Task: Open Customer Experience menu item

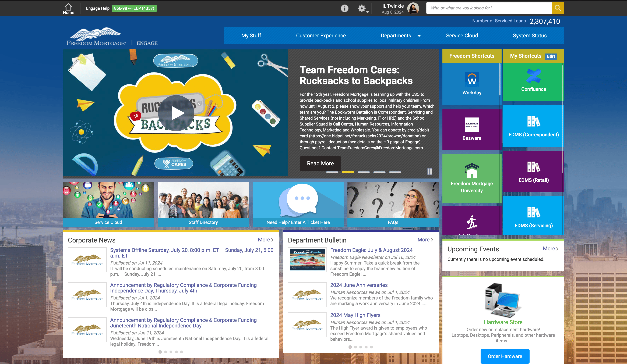Action: point(321,35)
